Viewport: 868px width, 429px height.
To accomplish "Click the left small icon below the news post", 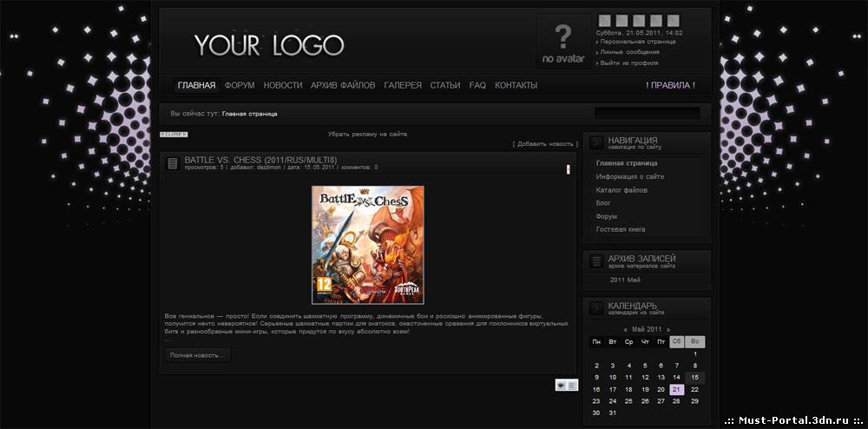I will (x=562, y=386).
